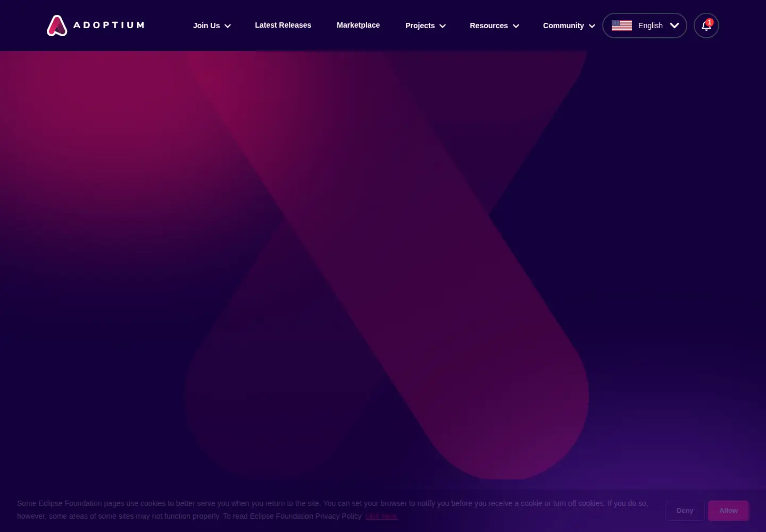Expand the Resources dropdown menu
This screenshot has width=766, height=532.
click(x=494, y=26)
